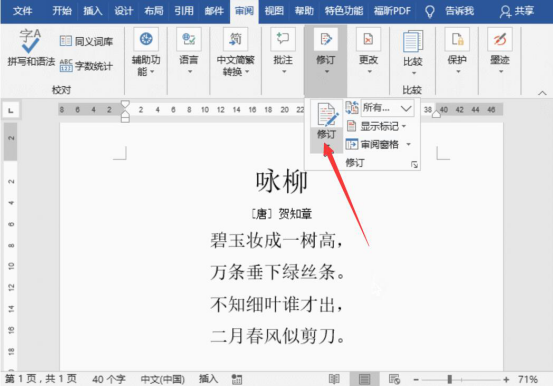Screen dimensions: 554x387
Task: Select the Review (审阅) tab
Action: point(244,11)
